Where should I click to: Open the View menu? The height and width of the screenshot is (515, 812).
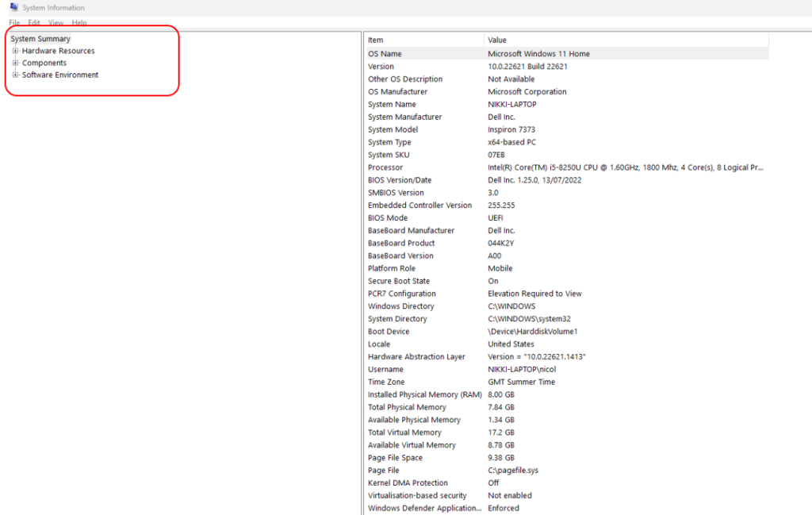(x=56, y=23)
